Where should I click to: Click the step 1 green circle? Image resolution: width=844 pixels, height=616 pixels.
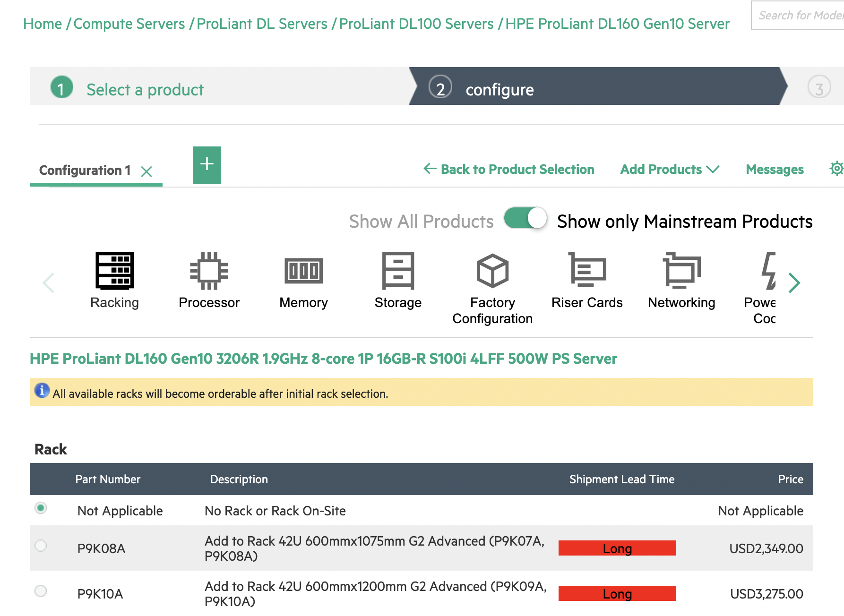click(x=61, y=87)
